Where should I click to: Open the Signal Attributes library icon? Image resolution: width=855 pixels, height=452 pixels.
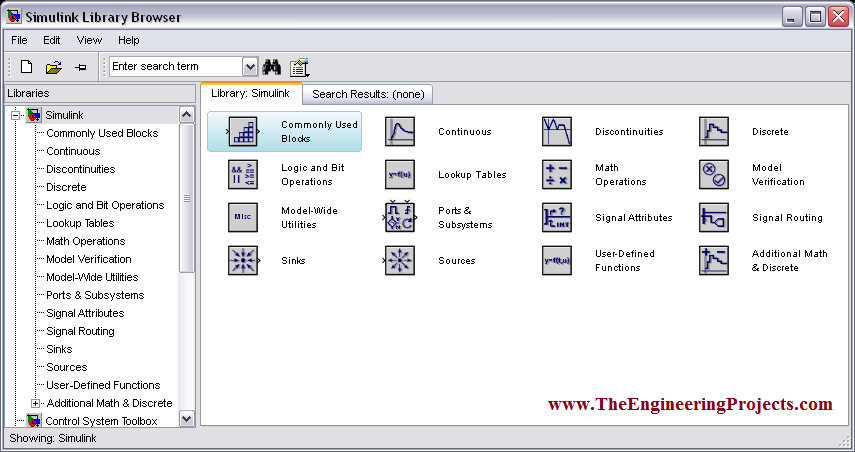pyautogui.click(x=557, y=217)
